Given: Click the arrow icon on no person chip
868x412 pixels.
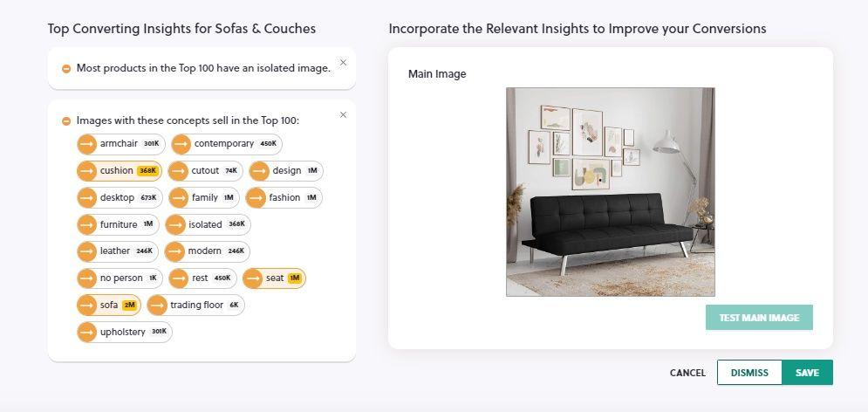Looking at the screenshot, I should pyautogui.click(x=86, y=278).
